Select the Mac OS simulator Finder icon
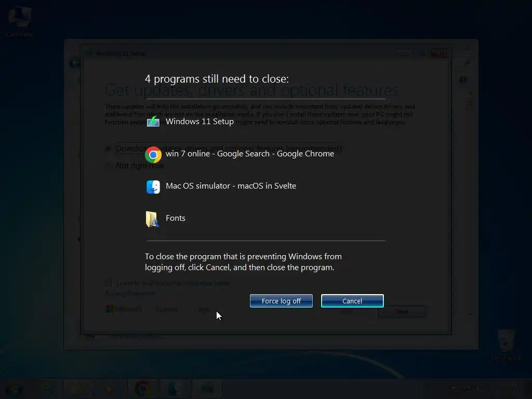532x399 pixels. click(153, 187)
